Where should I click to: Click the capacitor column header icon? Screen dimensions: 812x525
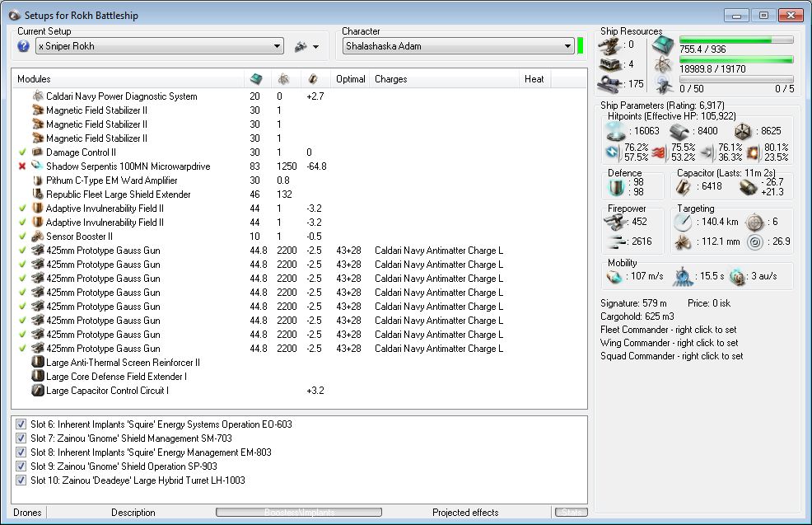point(312,79)
